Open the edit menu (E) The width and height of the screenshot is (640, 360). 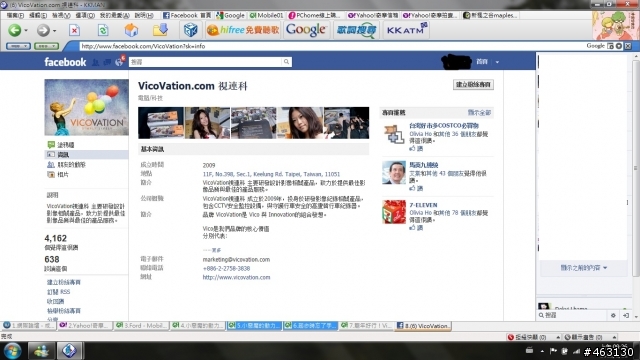[x=38, y=15]
